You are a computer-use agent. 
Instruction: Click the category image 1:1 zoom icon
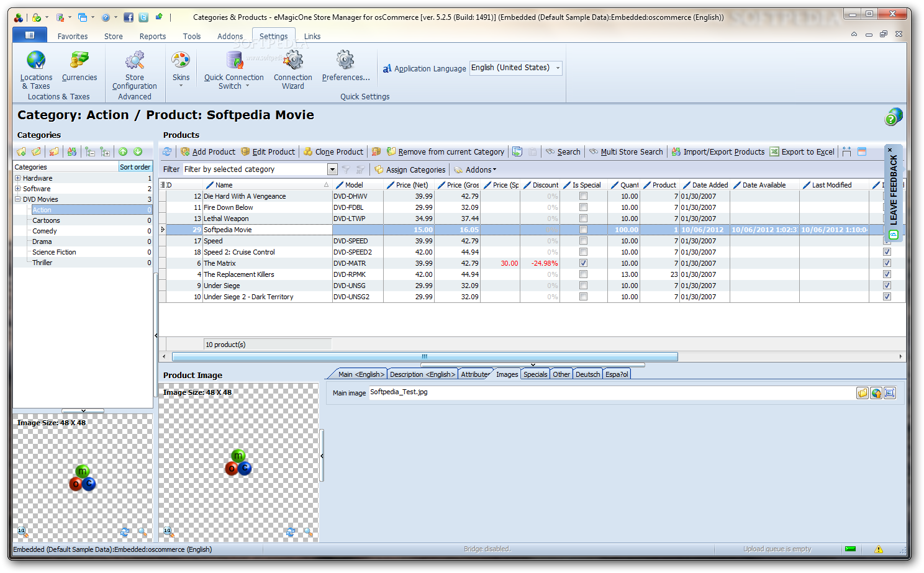click(x=22, y=532)
